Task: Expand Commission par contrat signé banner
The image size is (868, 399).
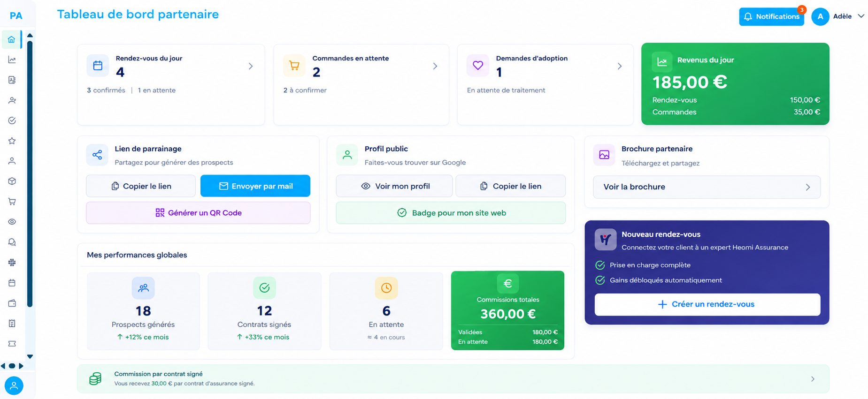Action: pos(453,379)
